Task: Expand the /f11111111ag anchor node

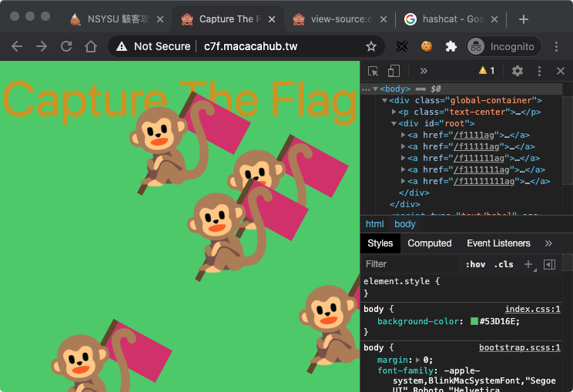Action: (403, 181)
